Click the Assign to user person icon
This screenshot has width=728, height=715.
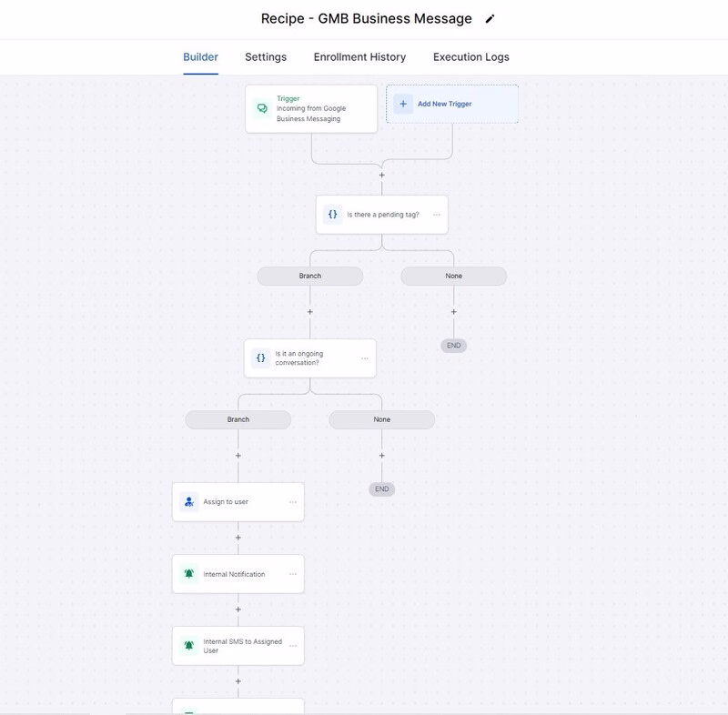click(x=189, y=502)
